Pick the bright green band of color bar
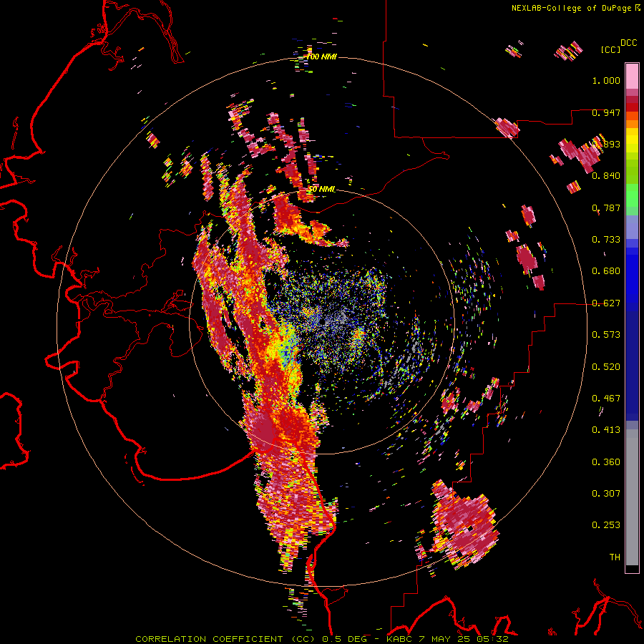 (632, 195)
